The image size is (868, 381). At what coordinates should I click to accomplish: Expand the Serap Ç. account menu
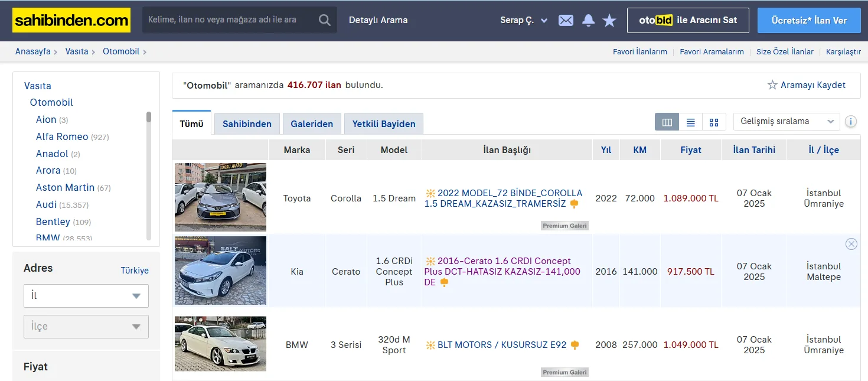(x=524, y=20)
